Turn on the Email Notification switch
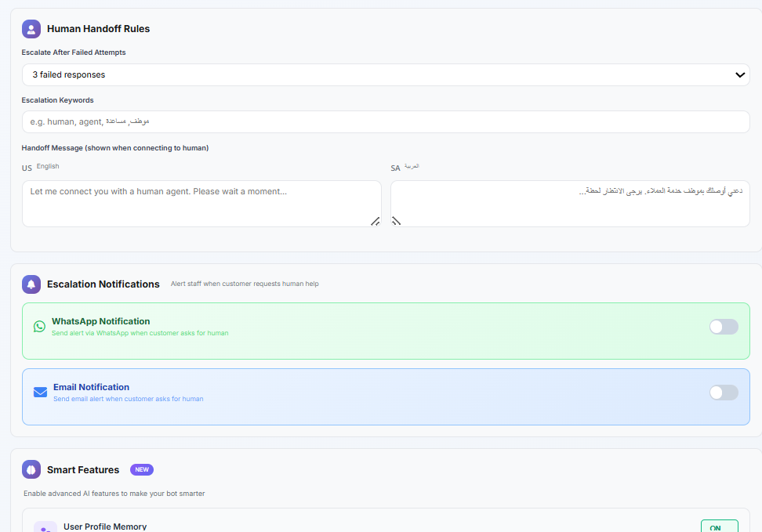 (x=723, y=393)
